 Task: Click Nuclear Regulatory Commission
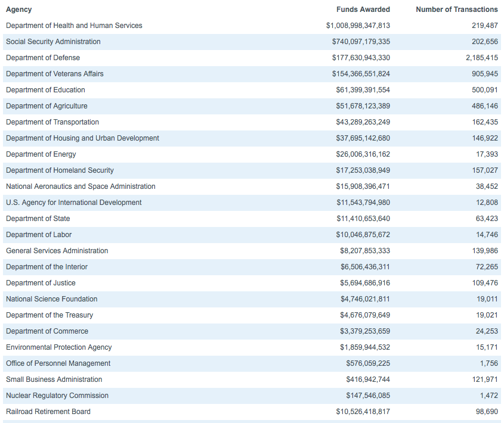(x=57, y=395)
